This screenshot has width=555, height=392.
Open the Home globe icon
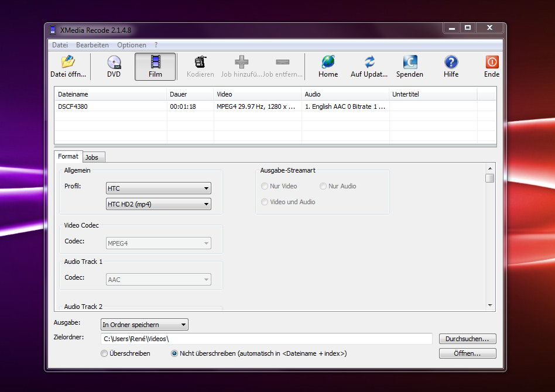click(x=328, y=62)
